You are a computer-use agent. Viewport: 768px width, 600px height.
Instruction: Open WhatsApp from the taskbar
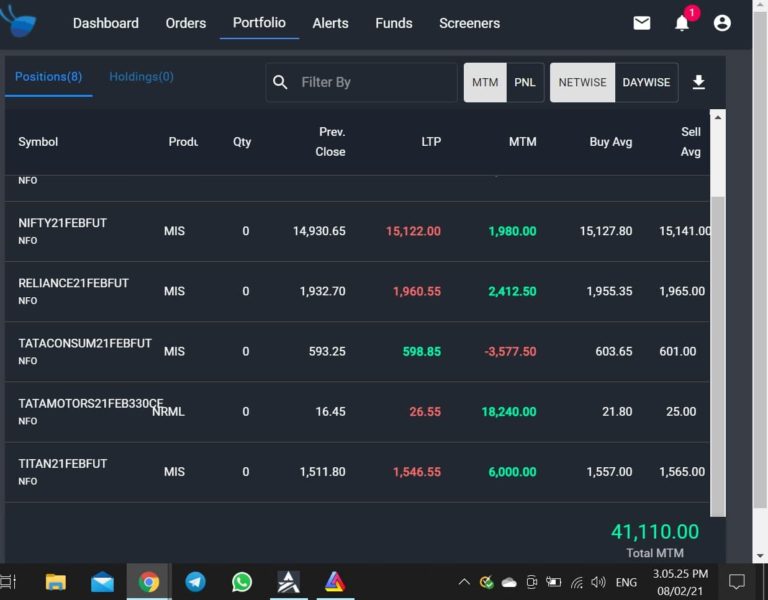[x=242, y=582]
